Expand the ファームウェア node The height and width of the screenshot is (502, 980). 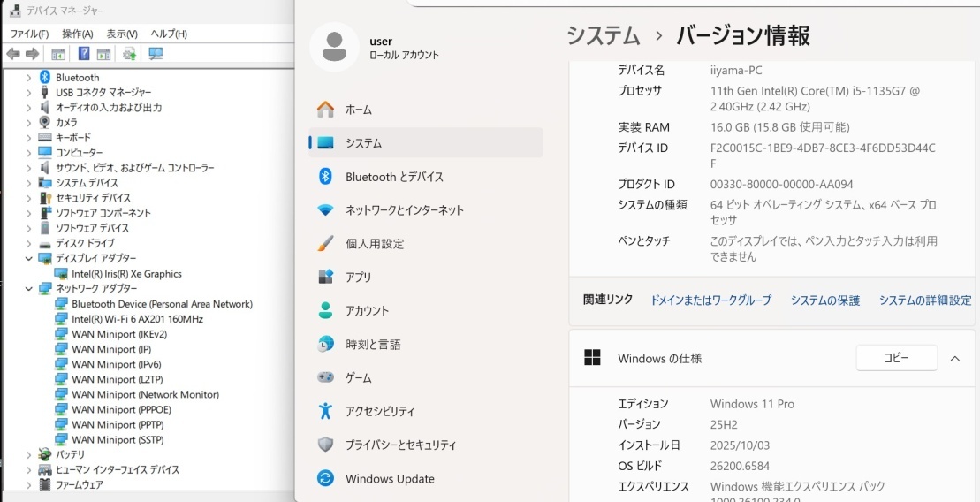[29, 484]
